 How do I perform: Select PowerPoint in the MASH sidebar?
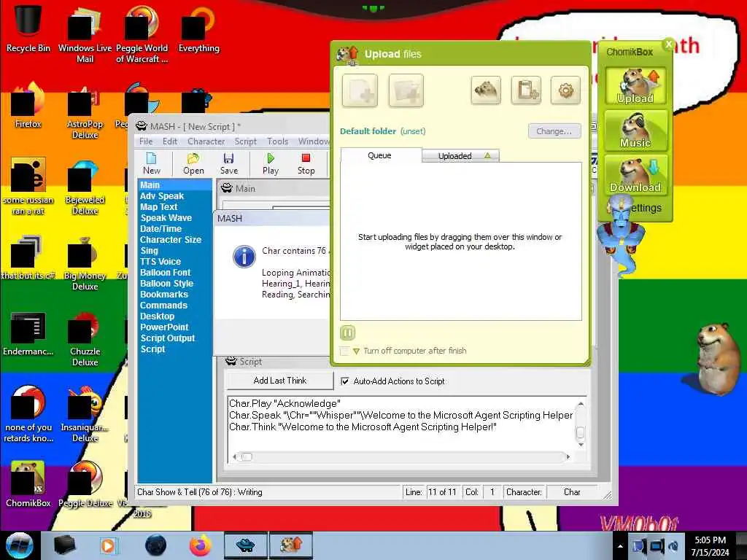tap(164, 327)
